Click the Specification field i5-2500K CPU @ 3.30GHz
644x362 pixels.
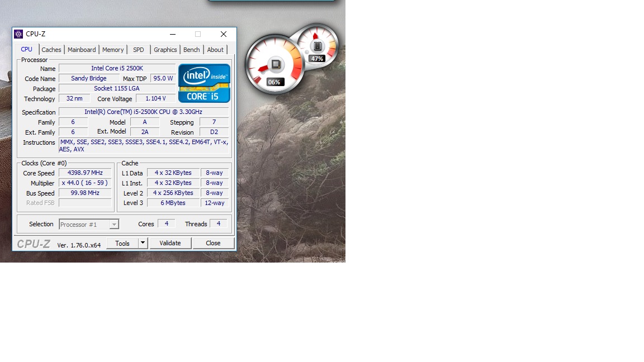[144, 112]
